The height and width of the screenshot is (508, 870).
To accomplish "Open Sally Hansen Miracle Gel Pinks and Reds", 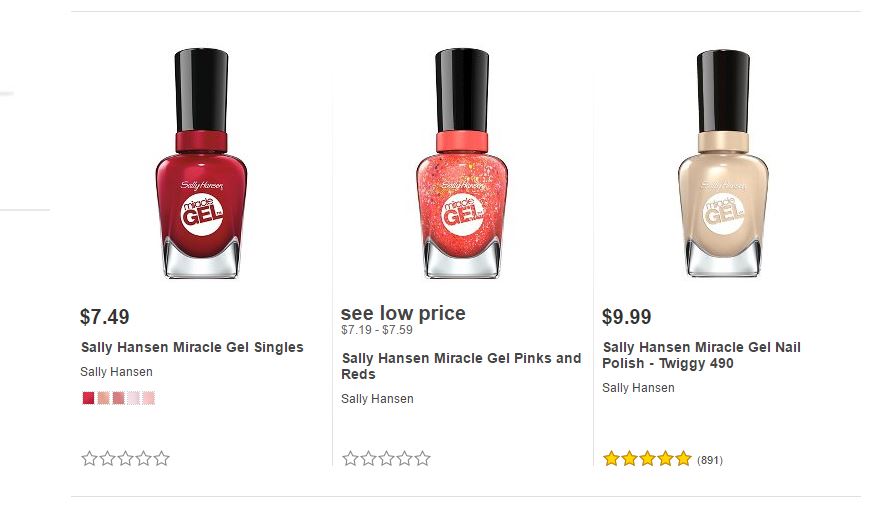I will (461, 366).
